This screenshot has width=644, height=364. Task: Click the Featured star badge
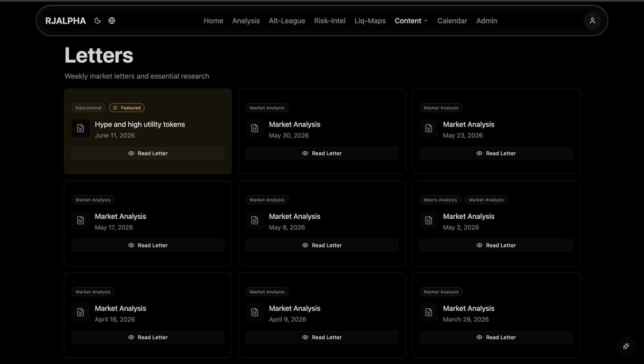click(127, 108)
